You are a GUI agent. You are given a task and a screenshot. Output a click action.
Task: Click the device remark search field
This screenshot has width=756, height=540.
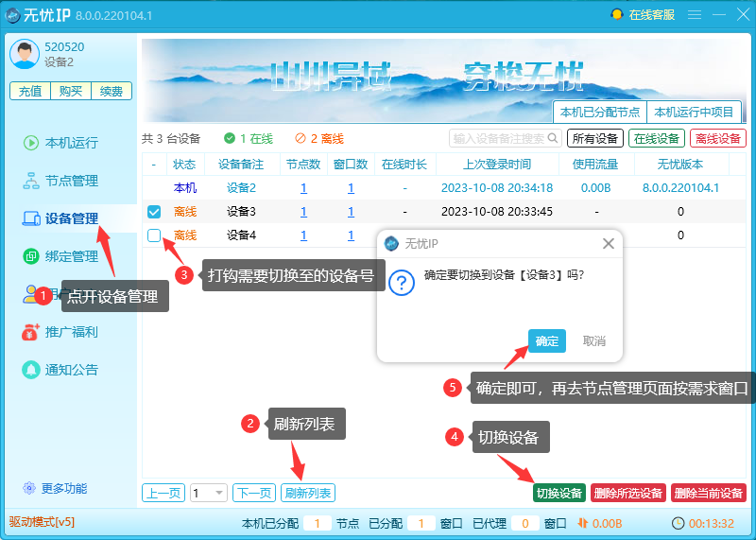(498, 138)
